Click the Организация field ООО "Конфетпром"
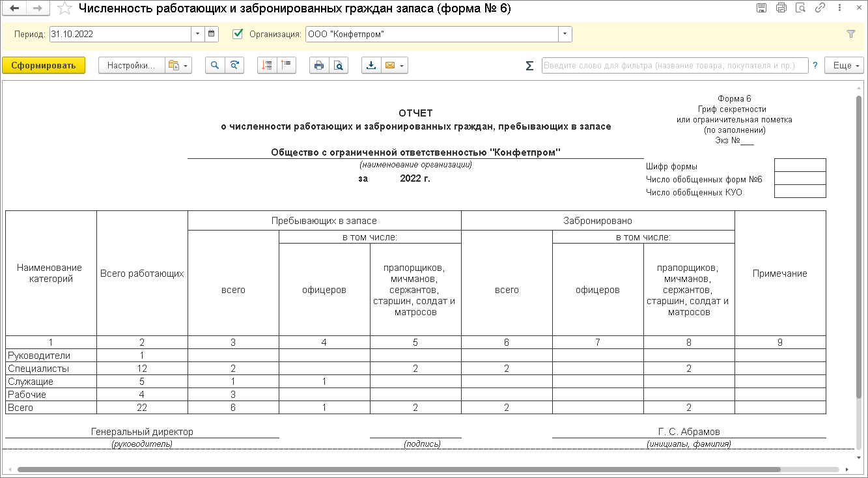The image size is (868, 478). tap(431, 34)
